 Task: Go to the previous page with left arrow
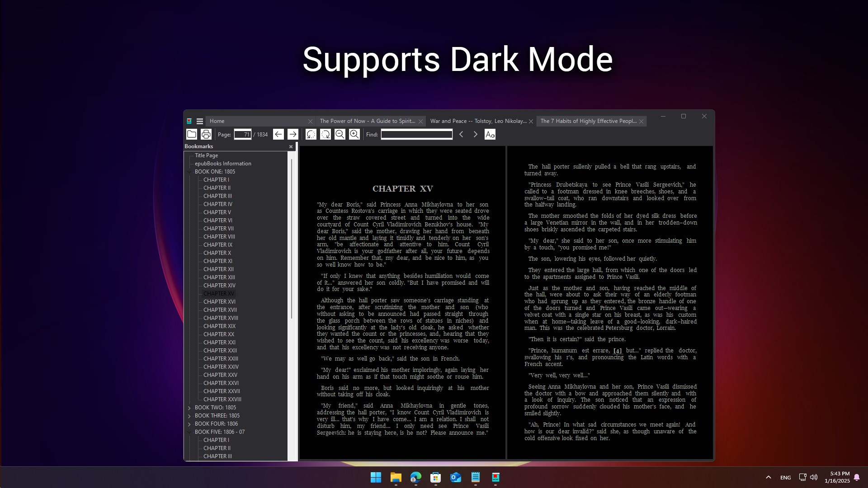pyautogui.click(x=278, y=134)
